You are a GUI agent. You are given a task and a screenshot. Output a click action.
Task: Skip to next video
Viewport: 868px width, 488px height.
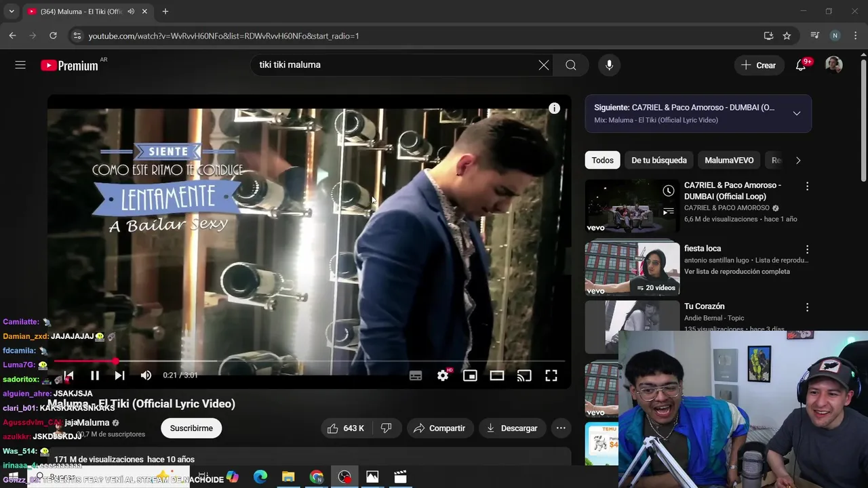point(119,375)
